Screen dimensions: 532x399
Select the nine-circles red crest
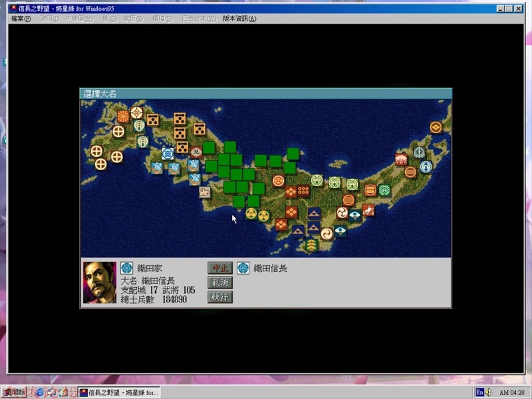[x=303, y=191]
